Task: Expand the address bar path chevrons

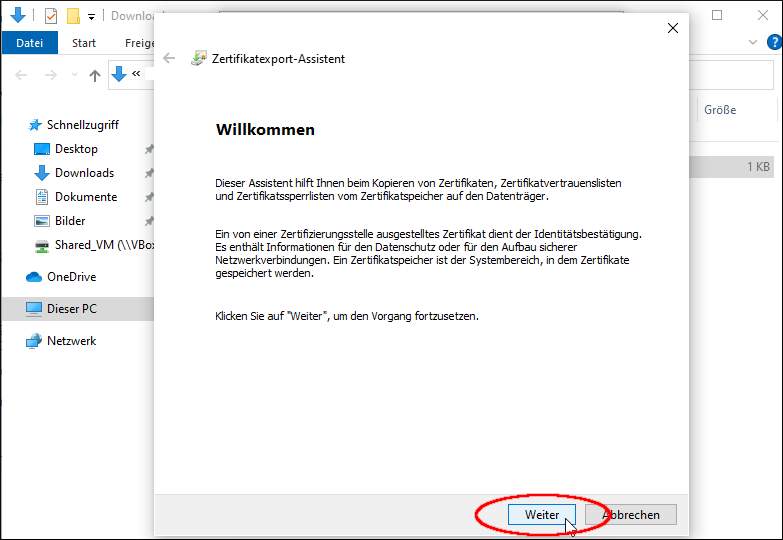Action: point(136,74)
